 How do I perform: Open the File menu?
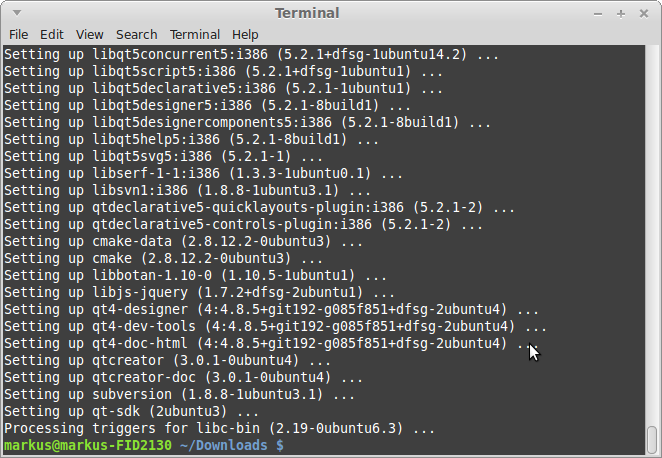(x=18, y=34)
